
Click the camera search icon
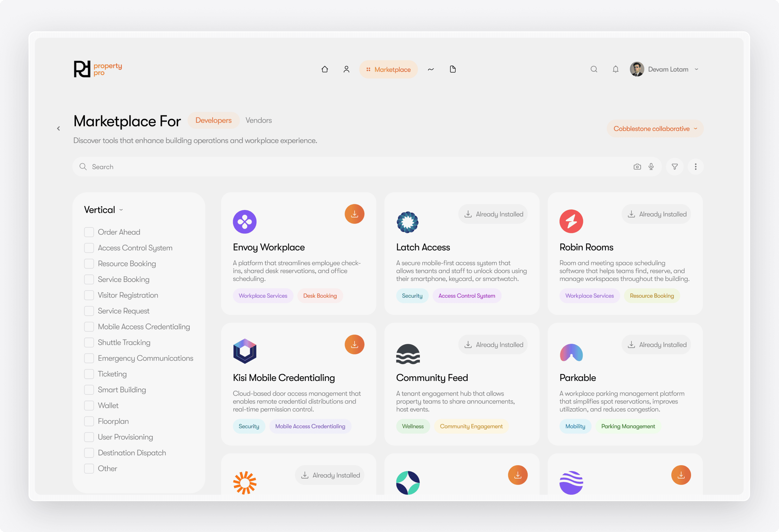[637, 167]
